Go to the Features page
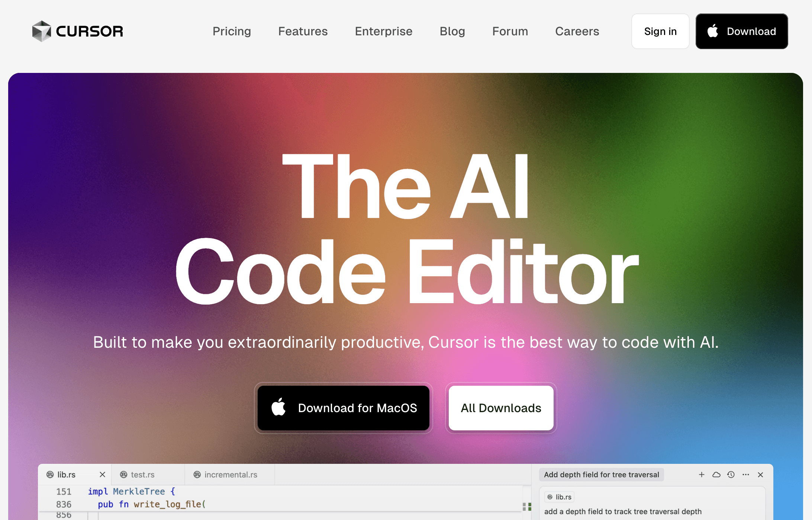This screenshot has width=812, height=520. tap(303, 31)
